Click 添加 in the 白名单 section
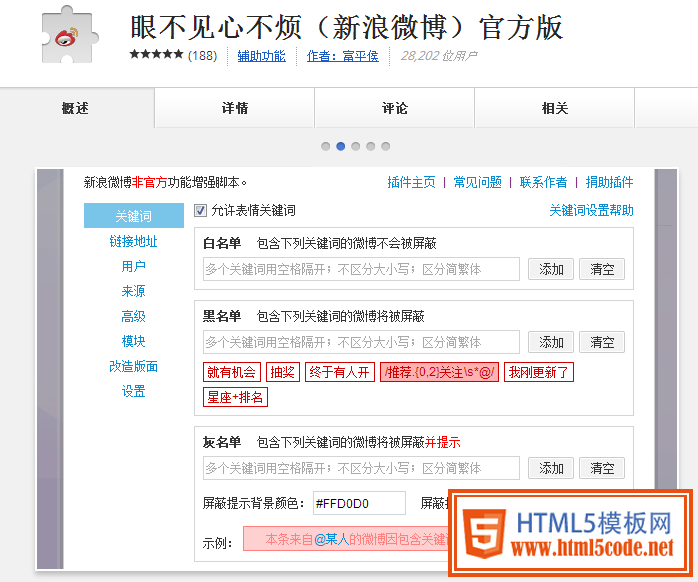 click(x=551, y=269)
